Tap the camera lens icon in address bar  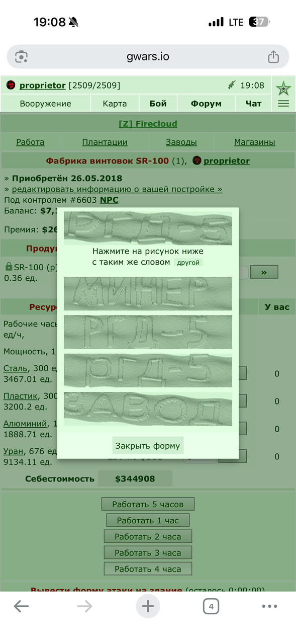21,56
